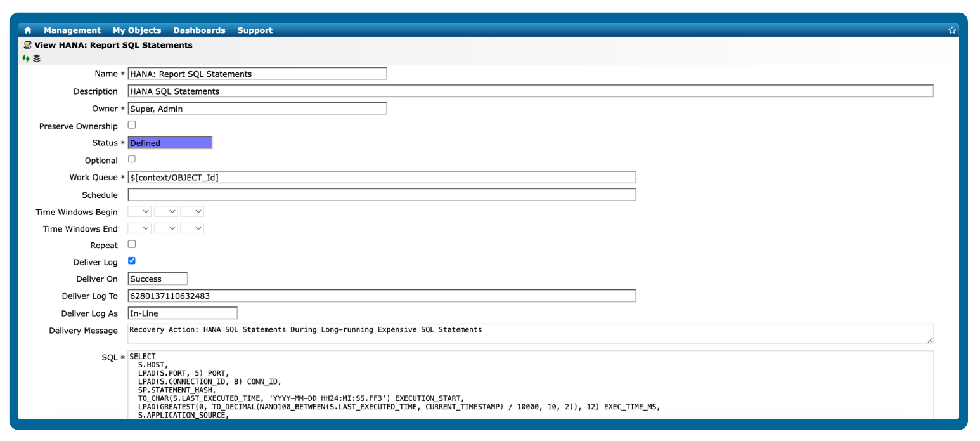Click the scroll icon beside View HANA title
This screenshot has height=441, width=980.
(27, 45)
